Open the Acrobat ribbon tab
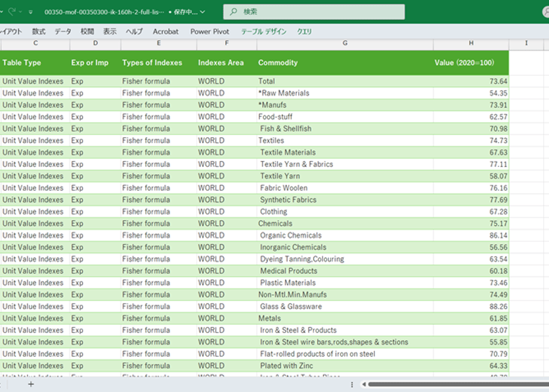 166,31
